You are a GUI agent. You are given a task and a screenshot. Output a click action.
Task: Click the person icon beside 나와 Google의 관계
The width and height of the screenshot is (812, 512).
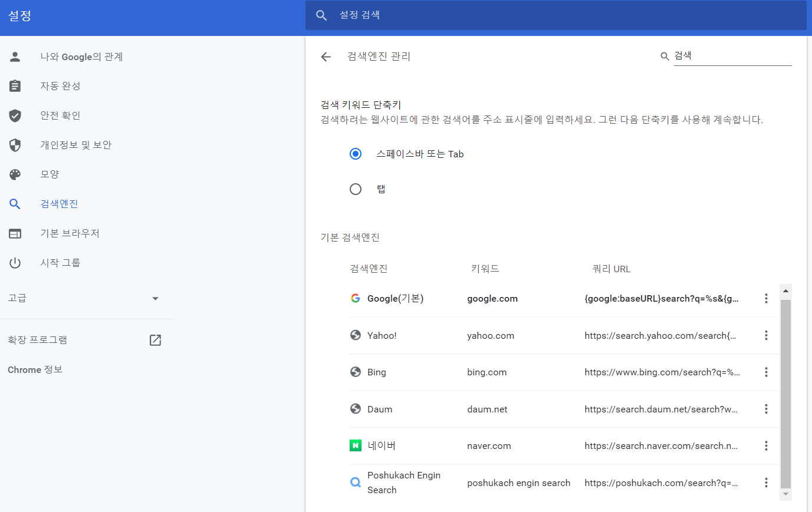click(x=15, y=57)
